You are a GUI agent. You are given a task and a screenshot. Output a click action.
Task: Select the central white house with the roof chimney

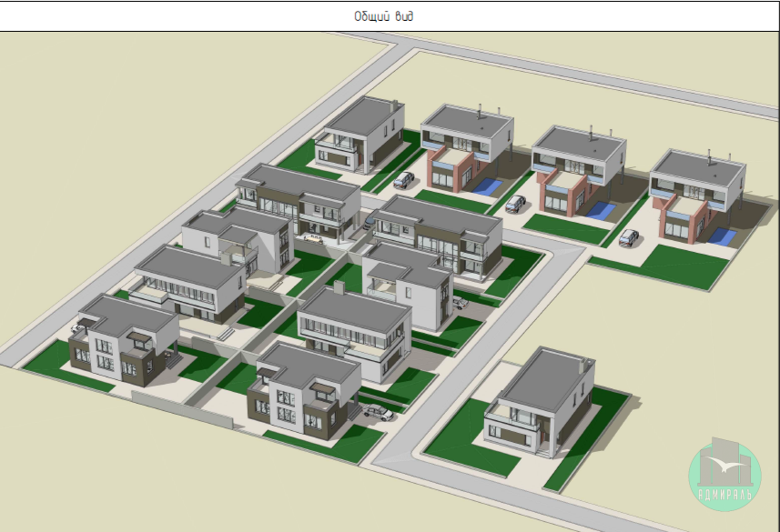pos(355,332)
